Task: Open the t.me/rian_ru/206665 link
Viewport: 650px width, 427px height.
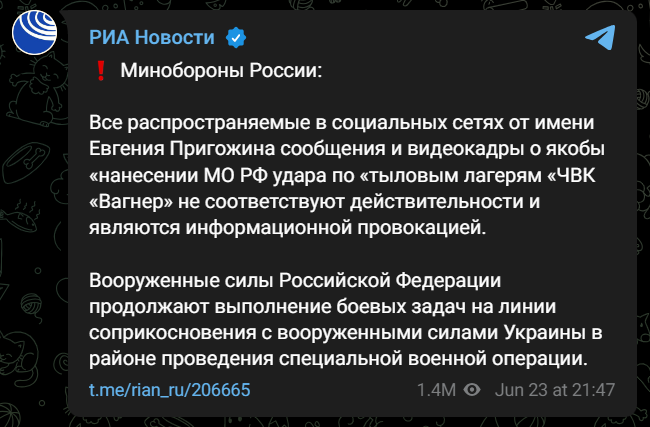Action: click(170, 390)
